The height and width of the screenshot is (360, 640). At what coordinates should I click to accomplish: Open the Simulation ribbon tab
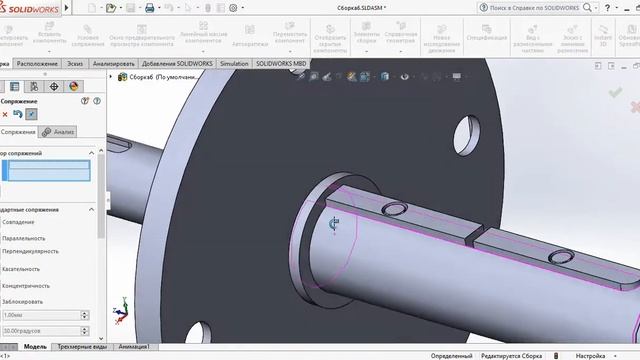(x=234, y=64)
